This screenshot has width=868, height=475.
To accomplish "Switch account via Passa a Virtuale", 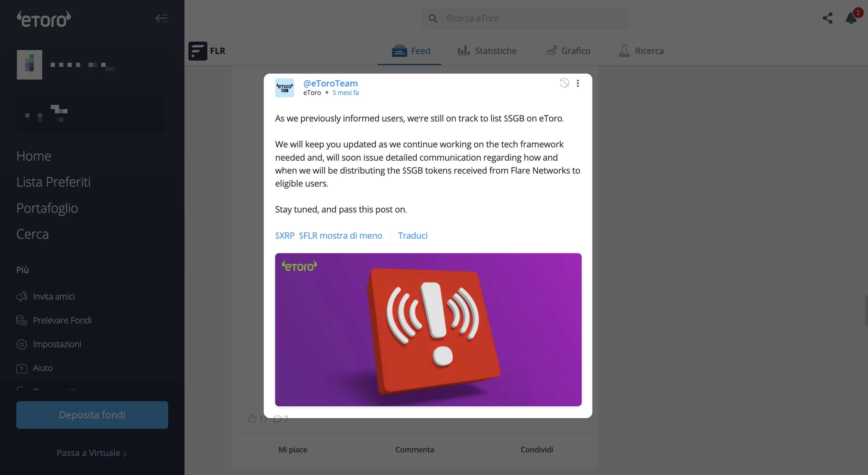I will (x=92, y=453).
